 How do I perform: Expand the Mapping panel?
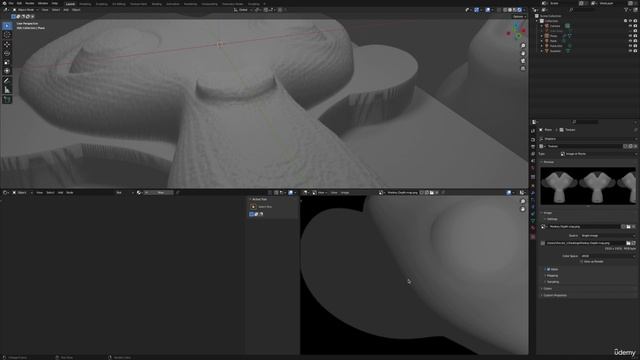[551, 276]
